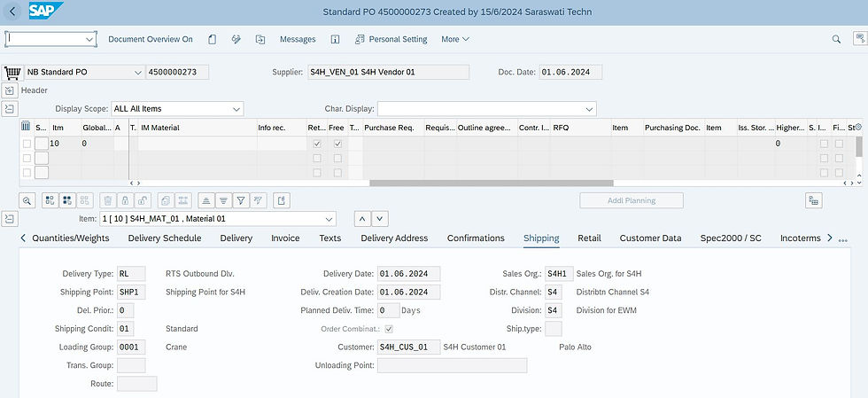Open the Char. Display dropdown
Screen dimensions: 868x398
pyautogui.click(x=589, y=109)
